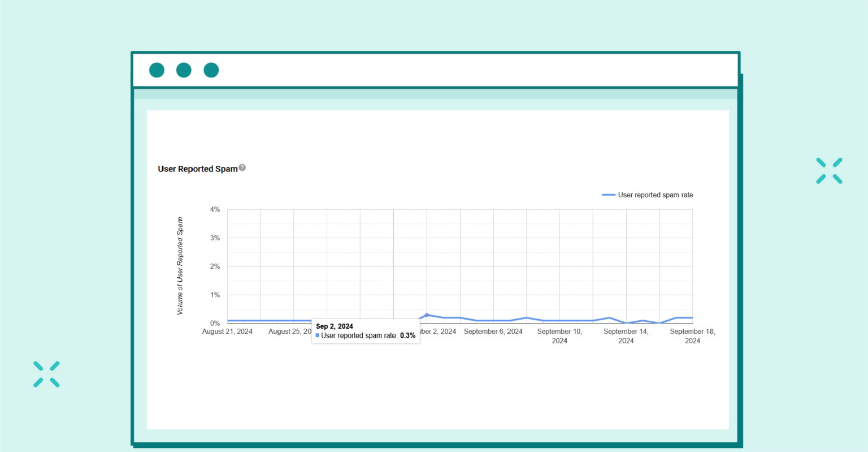
Task: Click the decorative cross icon at lower left
Action: click(46, 374)
